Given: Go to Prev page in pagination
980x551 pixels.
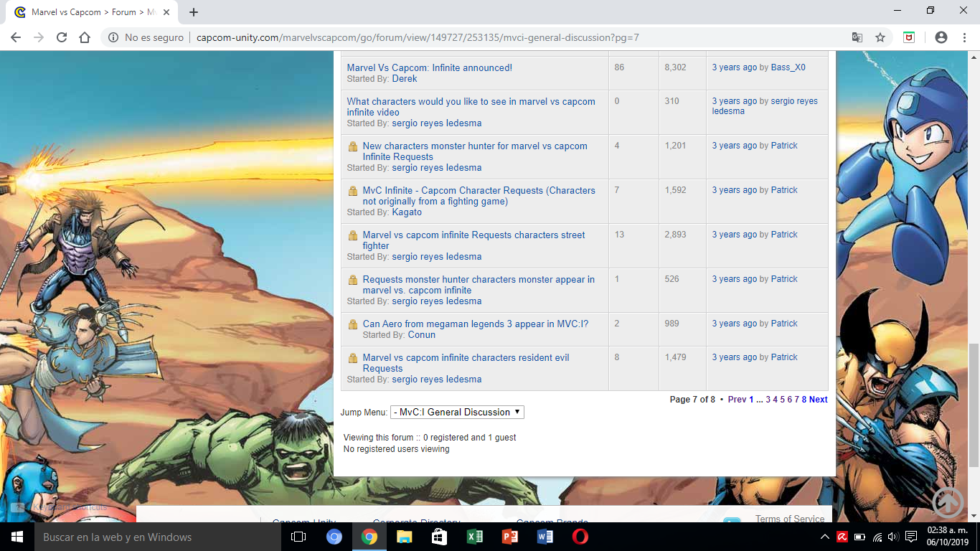Looking at the screenshot, I should pos(737,400).
